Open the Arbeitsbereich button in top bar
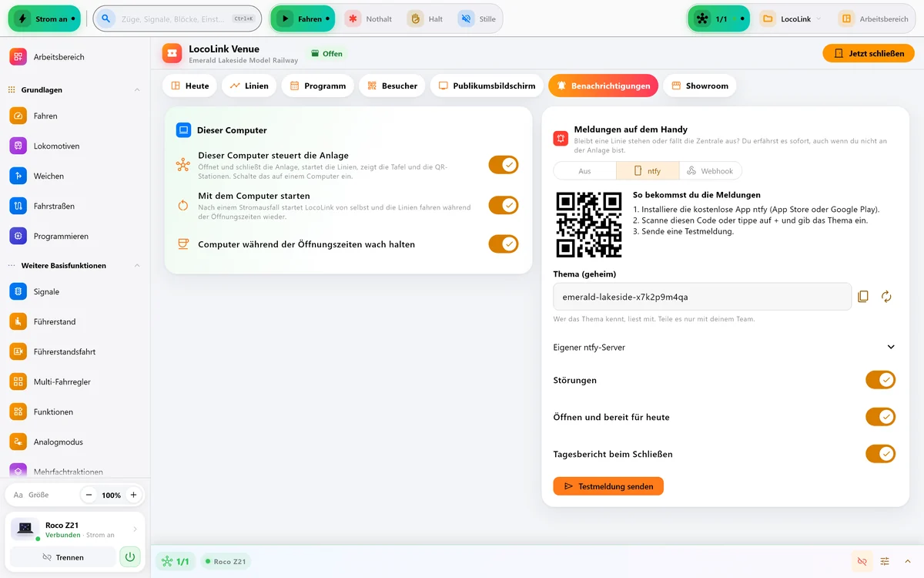This screenshot has width=924, height=578. pyautogui.click(x=874, y=18)
